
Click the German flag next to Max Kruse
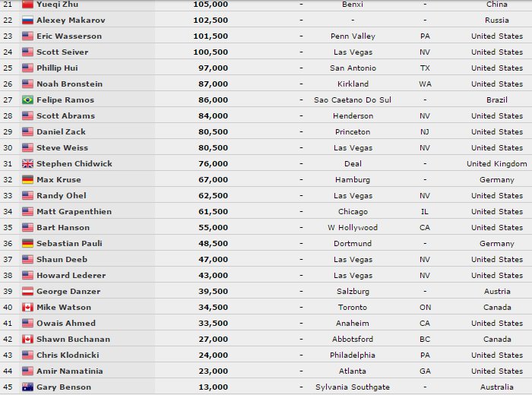click(27, 180)
